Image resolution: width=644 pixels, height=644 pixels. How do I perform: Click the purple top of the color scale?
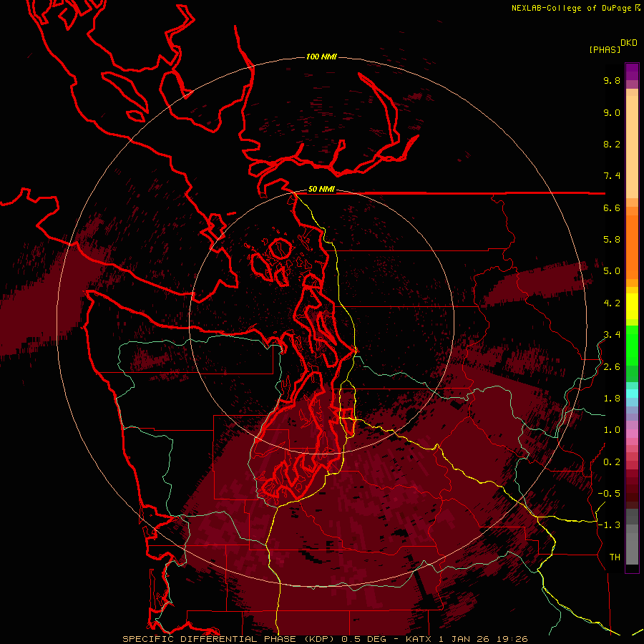click(632, 72)
